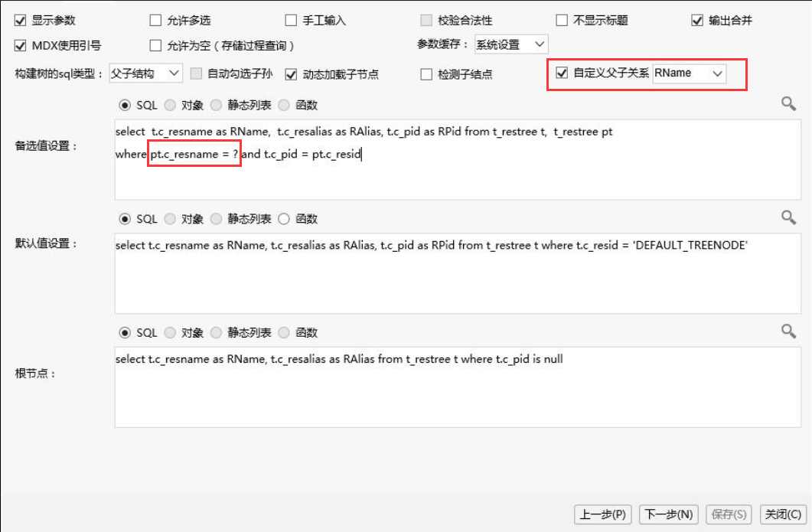Uncheck the 显示参数 checkbox
The height and width of the screenshot is (532, 812).
[20, 21]
